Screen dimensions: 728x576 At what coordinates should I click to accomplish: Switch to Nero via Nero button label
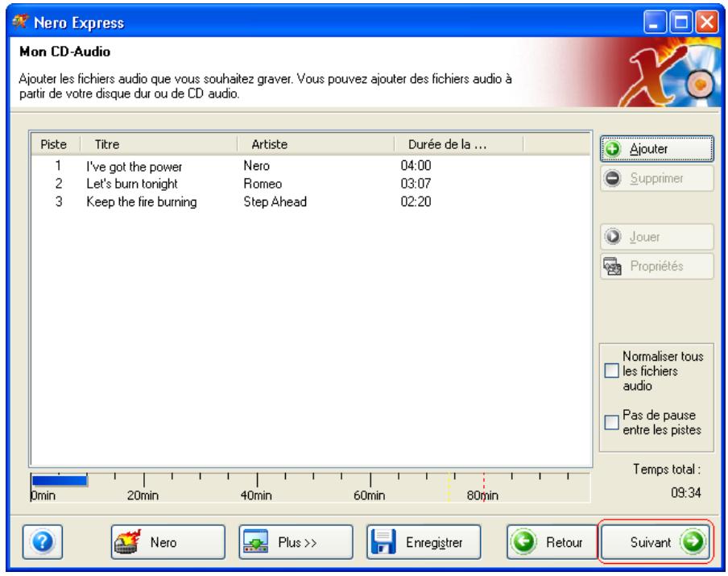tap(163, 542)
